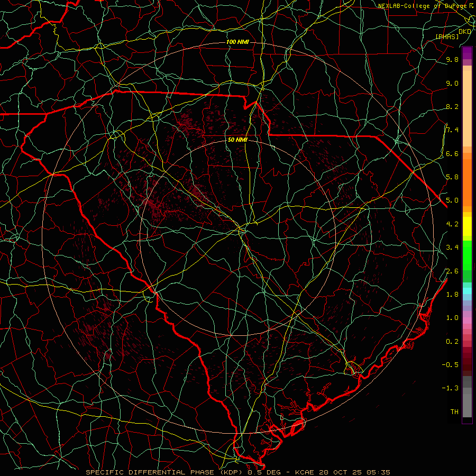The width and height of the screenshot is (476, 476).
Task: Click the 1.8 value on the color scale
Action: 452,295
